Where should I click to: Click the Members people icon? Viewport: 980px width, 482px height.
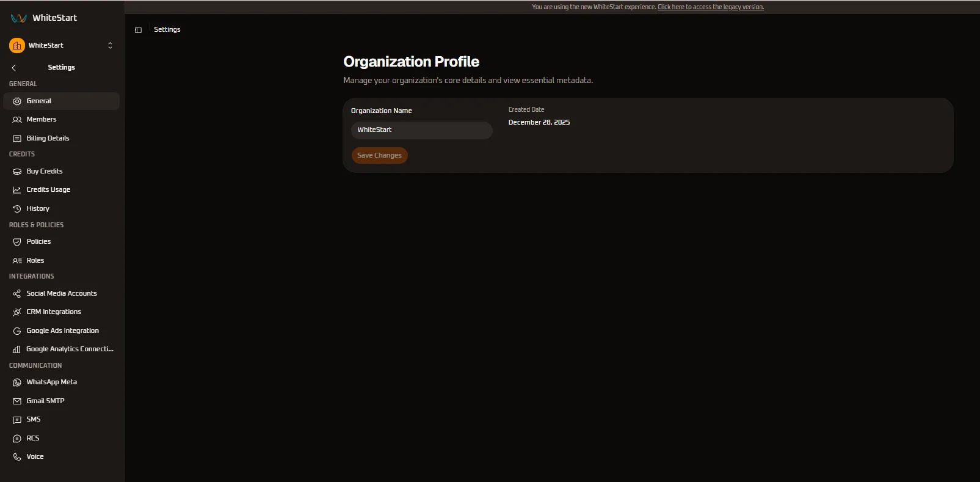coord(17,120)
